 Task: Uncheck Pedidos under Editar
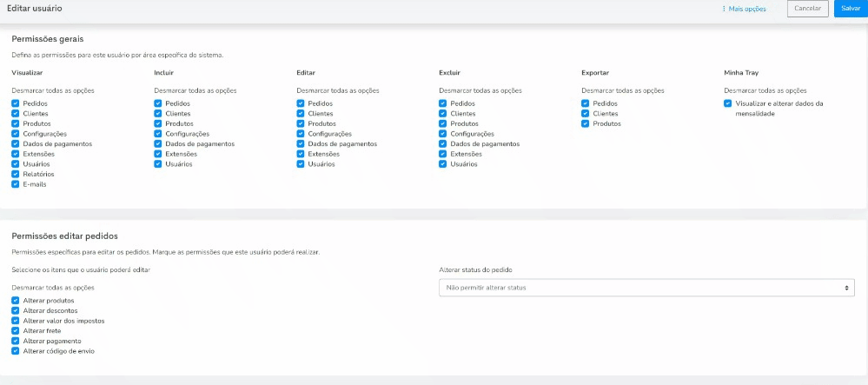pos(301,103)
